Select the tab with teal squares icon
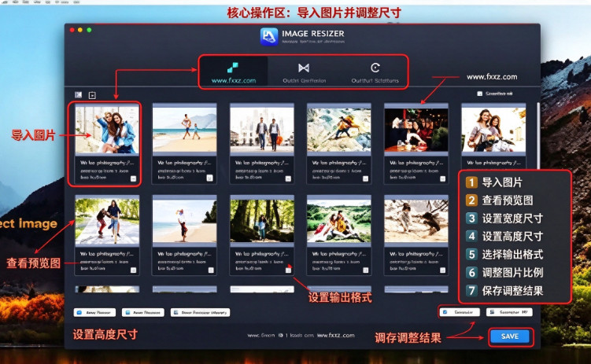591x364 pixels. pos(233,72)
